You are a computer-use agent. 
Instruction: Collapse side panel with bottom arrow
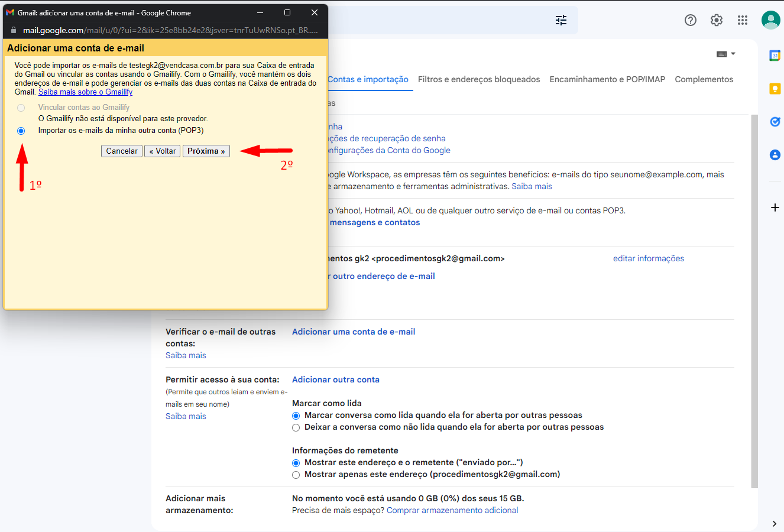click(x=775, y=524)
